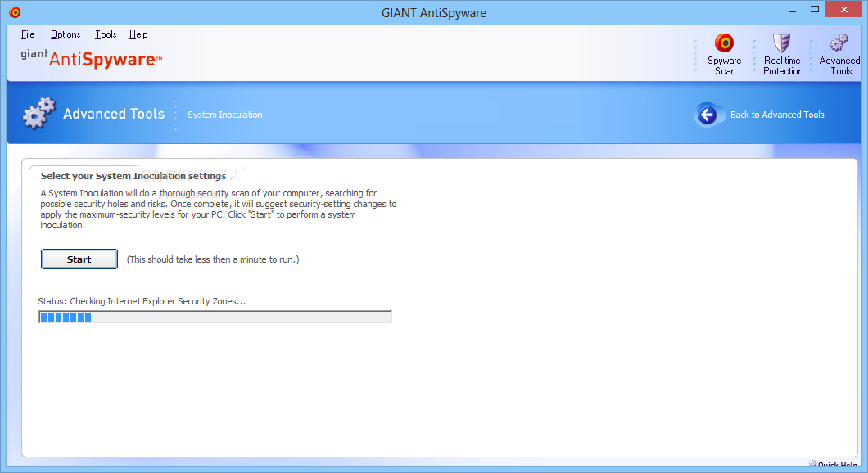
Task: Open Real-time Protection shield icon
Action: [x=782, y=43]
